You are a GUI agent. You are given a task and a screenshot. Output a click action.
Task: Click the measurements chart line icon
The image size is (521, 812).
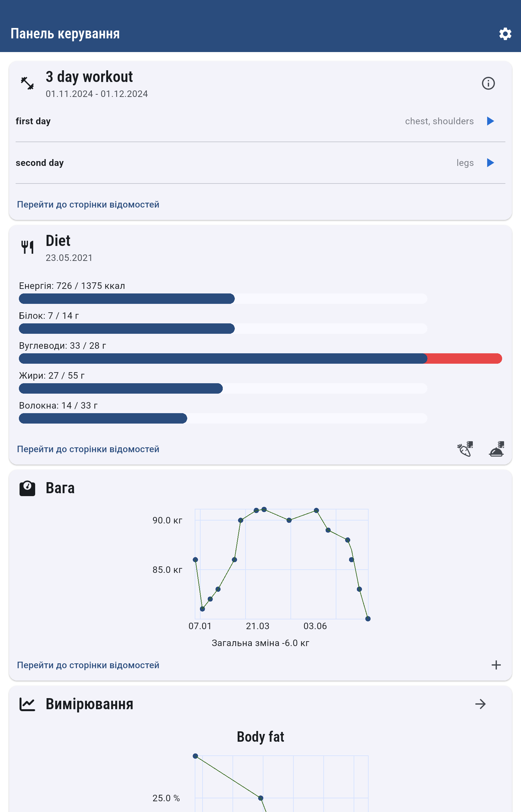[27, 704]
